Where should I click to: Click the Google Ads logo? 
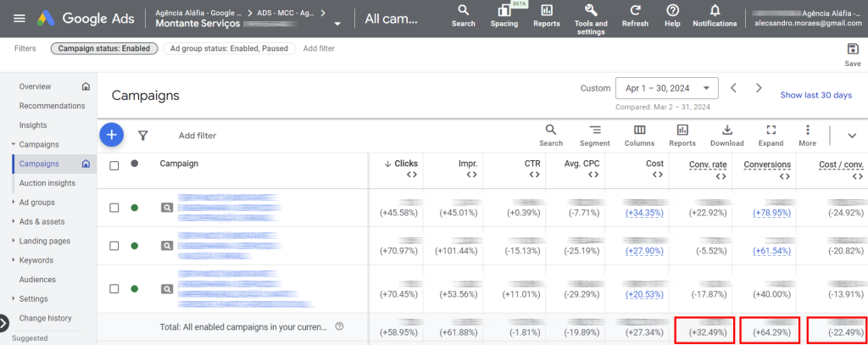(x=86, y=19)
